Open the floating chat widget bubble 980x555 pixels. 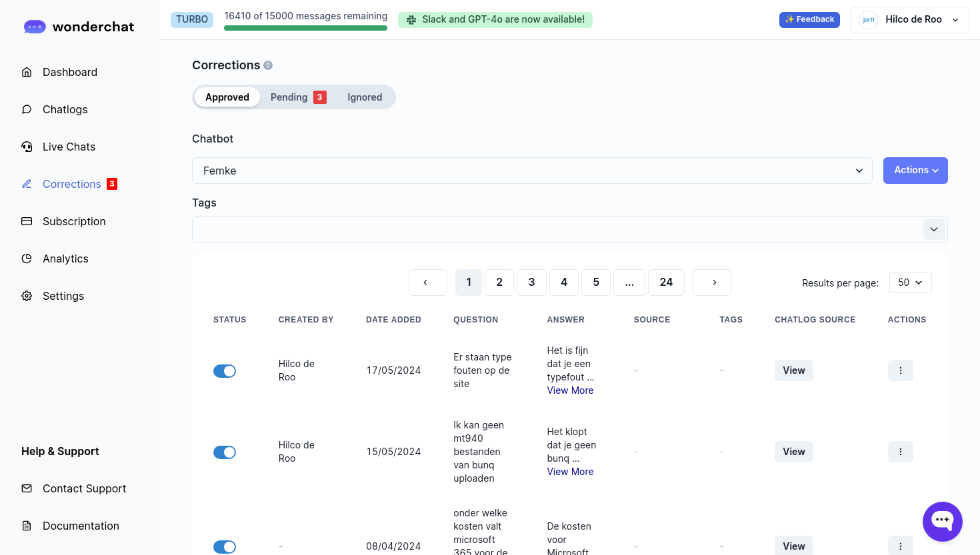pyautogui.click(x=942, y=521)
